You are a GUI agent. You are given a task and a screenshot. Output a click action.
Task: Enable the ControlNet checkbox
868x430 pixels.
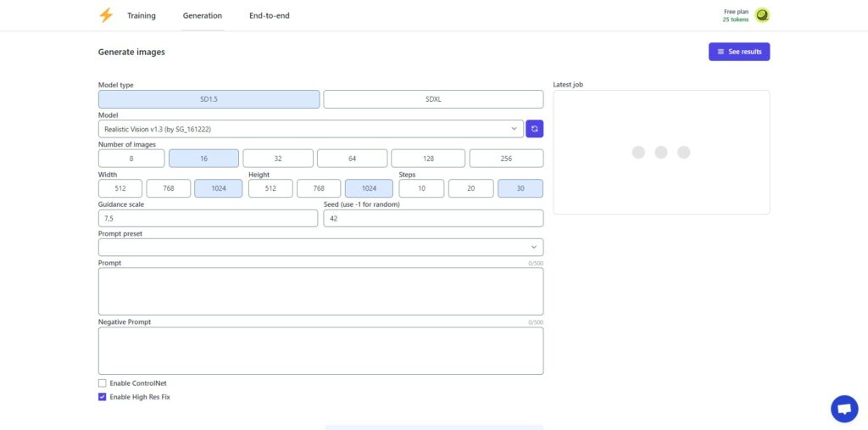click(103, 383)
